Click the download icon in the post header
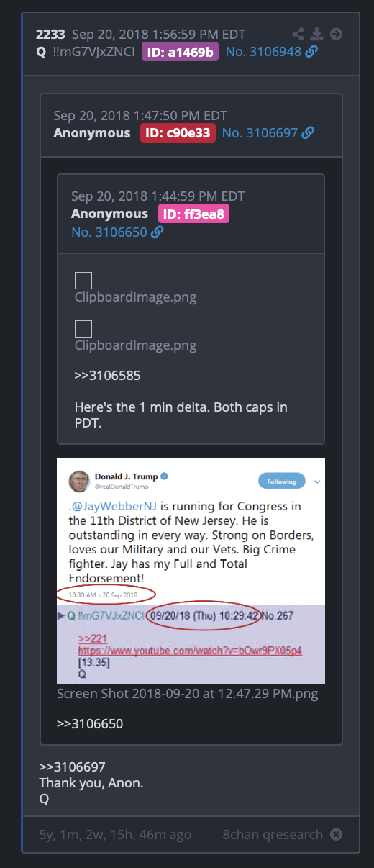Viewport: 374px width, 868px height. click(317, 34)
